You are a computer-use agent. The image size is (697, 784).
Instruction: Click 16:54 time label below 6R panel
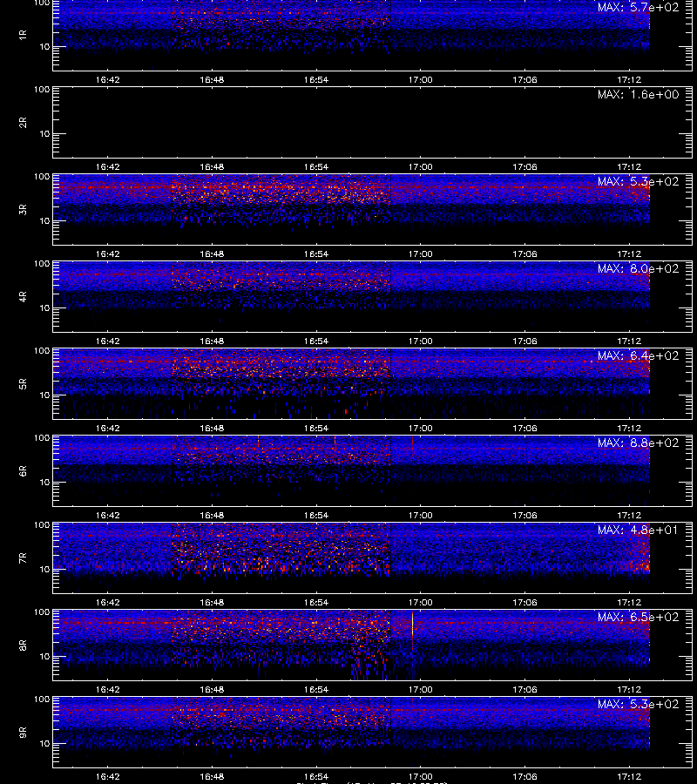coord(316,515)
